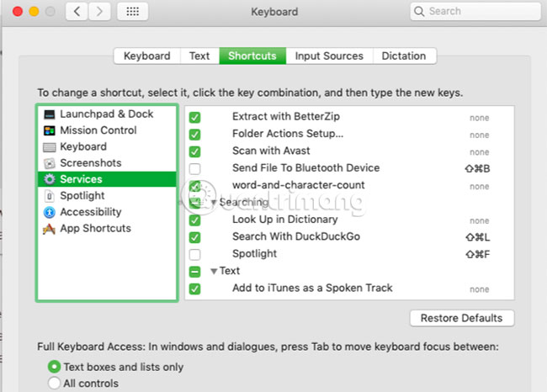Select the Launchpad & Dock icon
547x392 pixels.
point(50,114)
